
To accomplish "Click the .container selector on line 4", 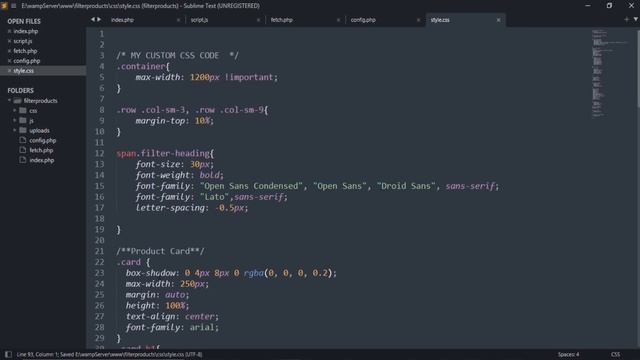I will click(x=141, y=66).
